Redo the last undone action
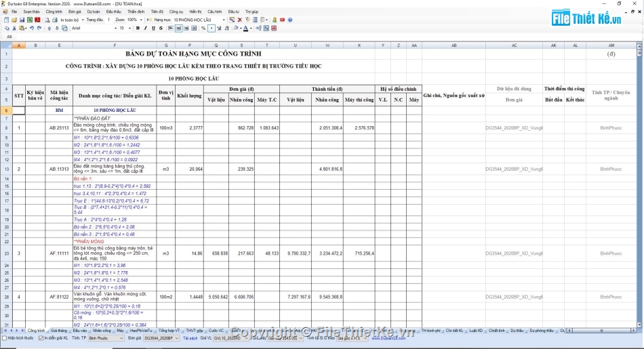 [39, 28]
